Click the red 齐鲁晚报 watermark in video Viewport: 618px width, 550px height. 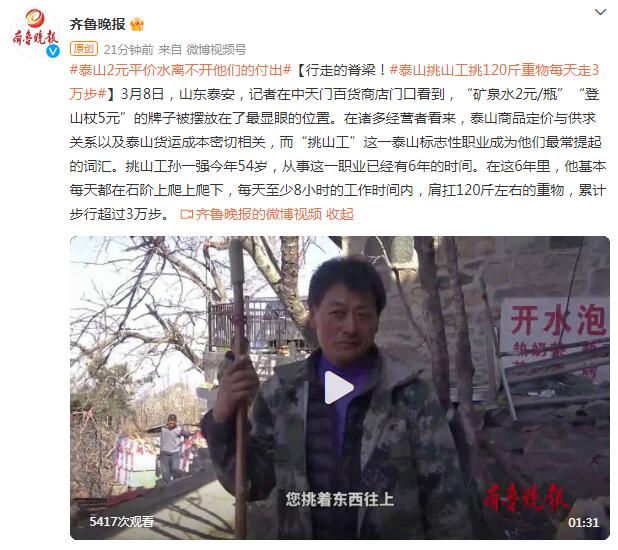coord(527,497)
